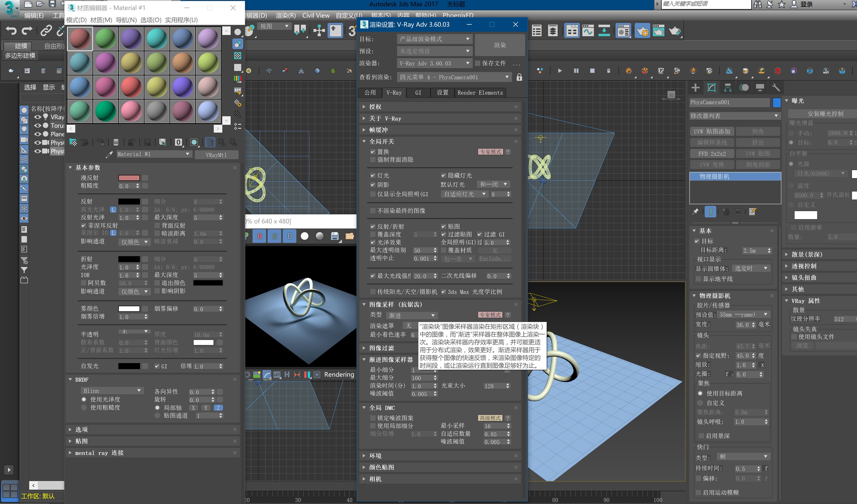Click the Undo arrow in main toolbar
This screenshot has height=504, width=857.
click(11, 31)
